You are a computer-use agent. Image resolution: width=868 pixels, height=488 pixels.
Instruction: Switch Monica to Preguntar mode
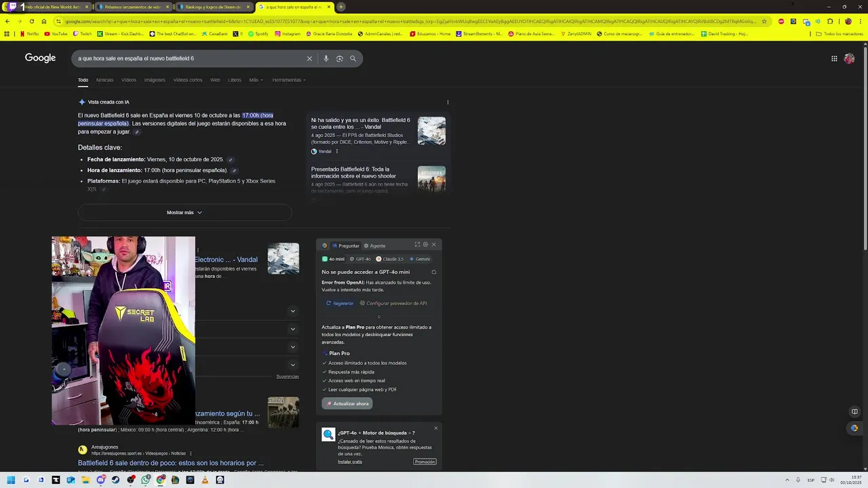tap(346, 245)
